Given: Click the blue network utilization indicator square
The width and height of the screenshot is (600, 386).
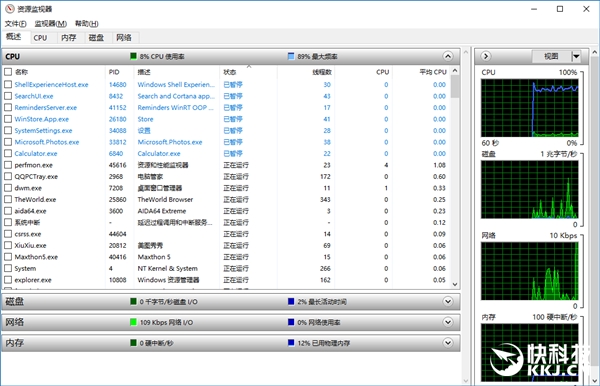Looking at the screenshot, I should (291, 322).
